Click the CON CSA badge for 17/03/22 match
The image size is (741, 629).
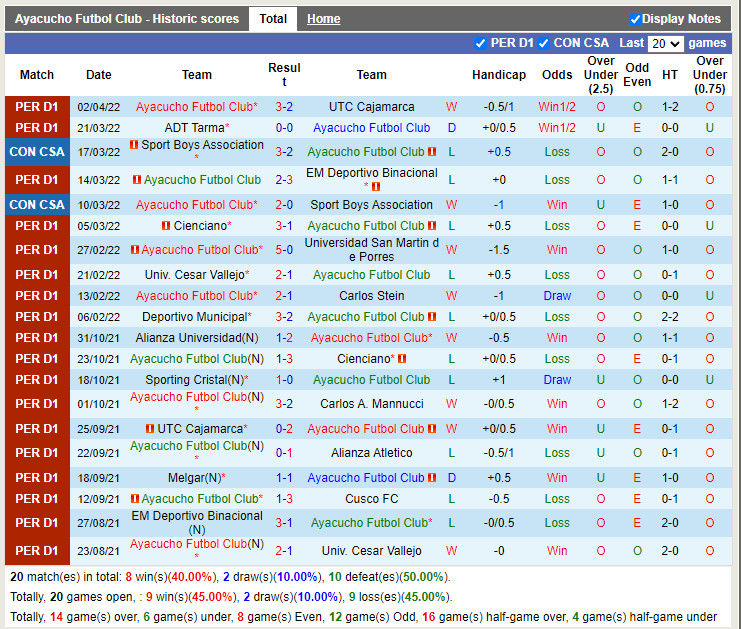[x=37, y=152]
